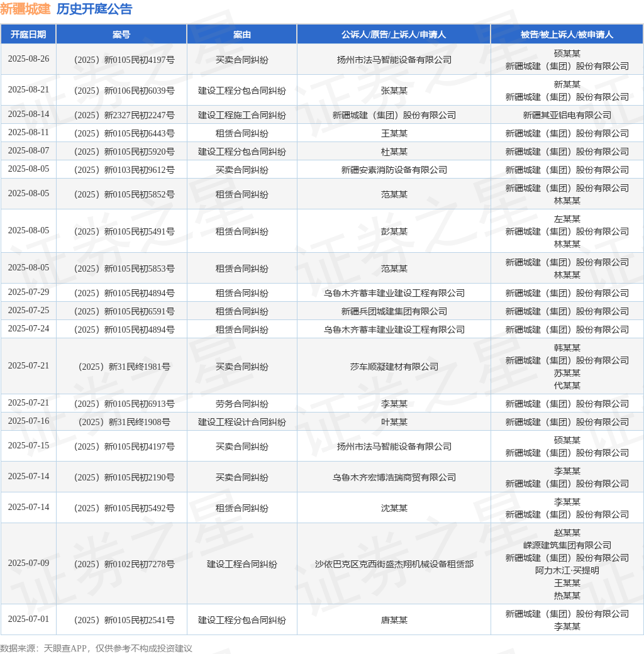Click 建设工程合同纠纷 cause cell

242,564
